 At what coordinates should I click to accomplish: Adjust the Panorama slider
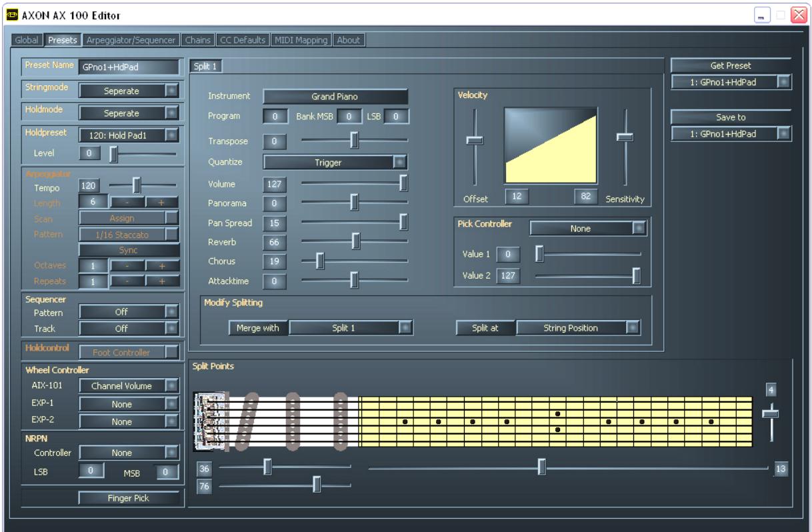point(354,202)
